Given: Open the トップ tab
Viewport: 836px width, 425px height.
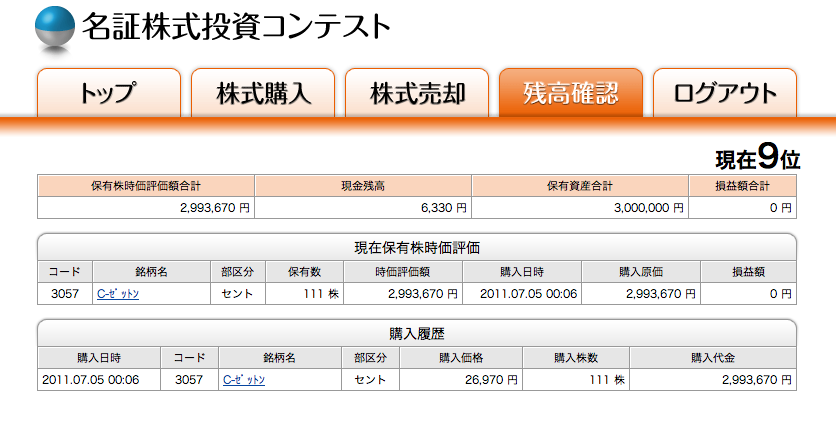Looking at the screenshot, I should pyautogui.click(x=109, y=93).
